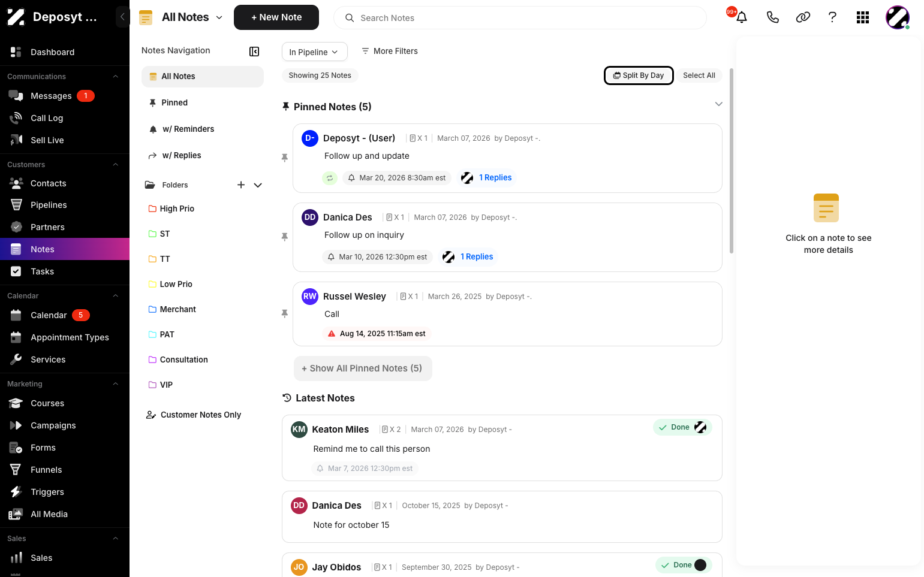Collapse the Notes Navigation panel icon
The height and width of the screenshot is (577, 924).
(254, 52)
